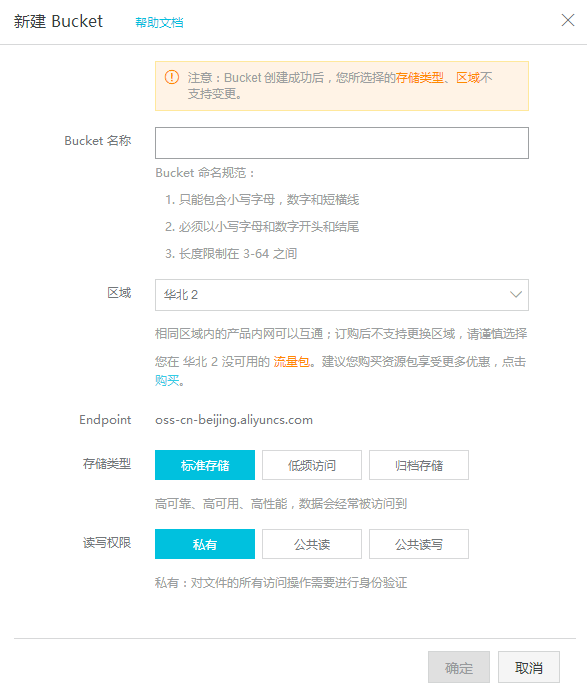Set read/write permission to 公共读写
Image resolution: width=587 pixels, height=691 pixels.
419,544
